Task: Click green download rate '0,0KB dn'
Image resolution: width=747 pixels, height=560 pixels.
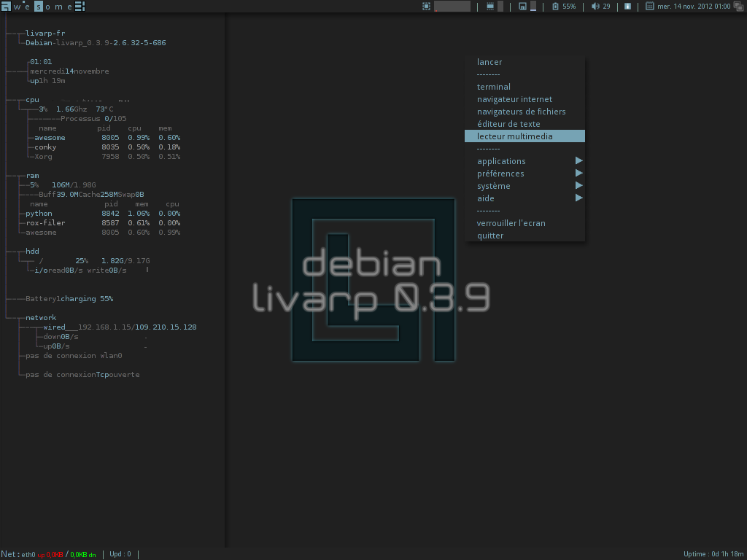Action: pyautogui.click(x=83, y=555)
